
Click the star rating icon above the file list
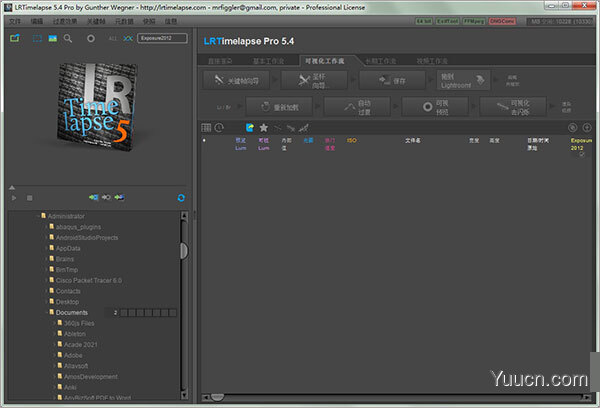click(264, 128)
